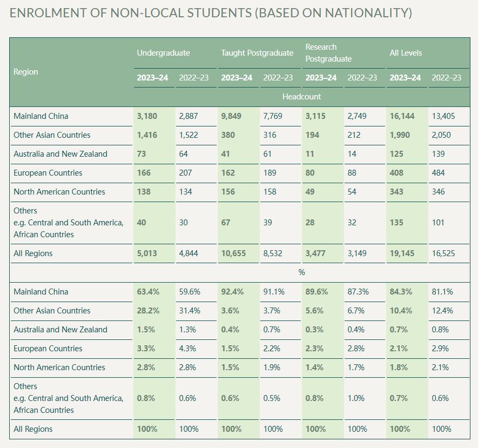This screenshot has height=448, width=478.
Task: Select the 'Region' column header
Action: pyautogui.click(x=25, y=72)
